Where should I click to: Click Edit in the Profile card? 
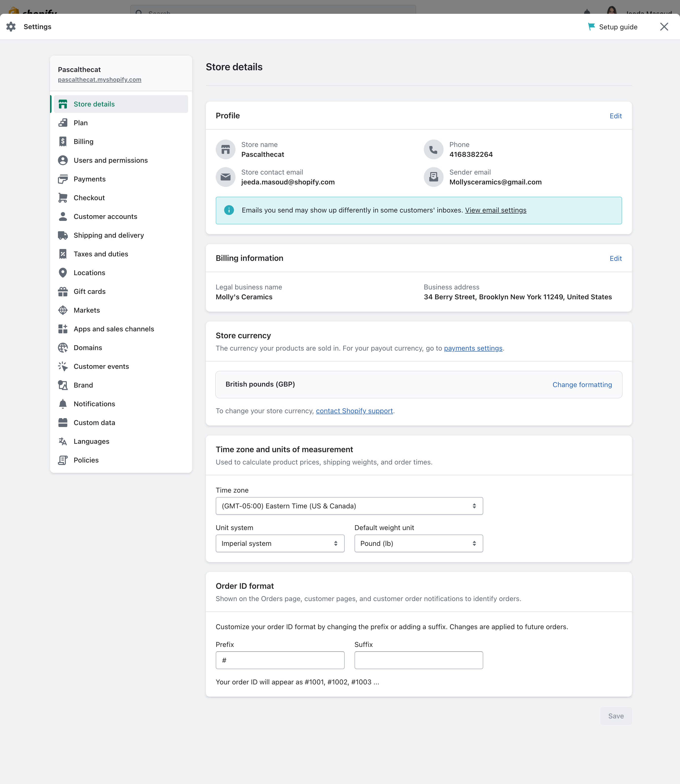pos(615,116)
